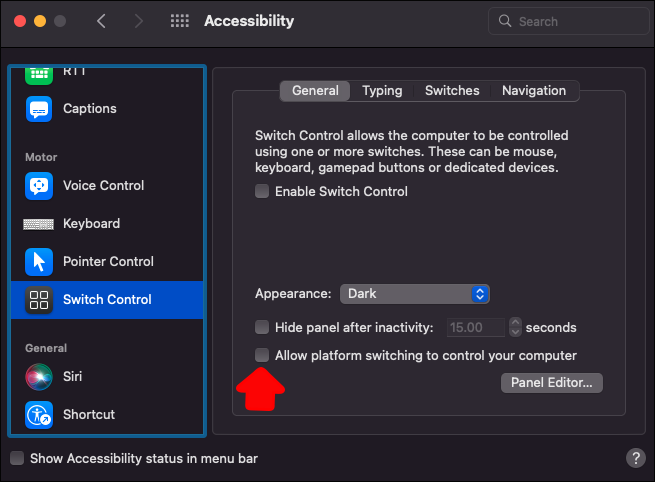Open Pointer Control icon in sidebar
The width and height of the screenshot is (655, 482).
39,262
